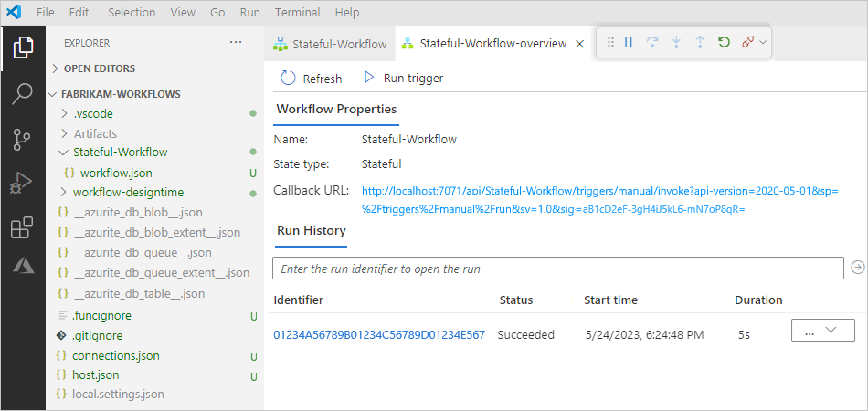This screenshot has width=868, height=411.
Task: Restart debugging with the green arrow
Action: tap(724, 42)
